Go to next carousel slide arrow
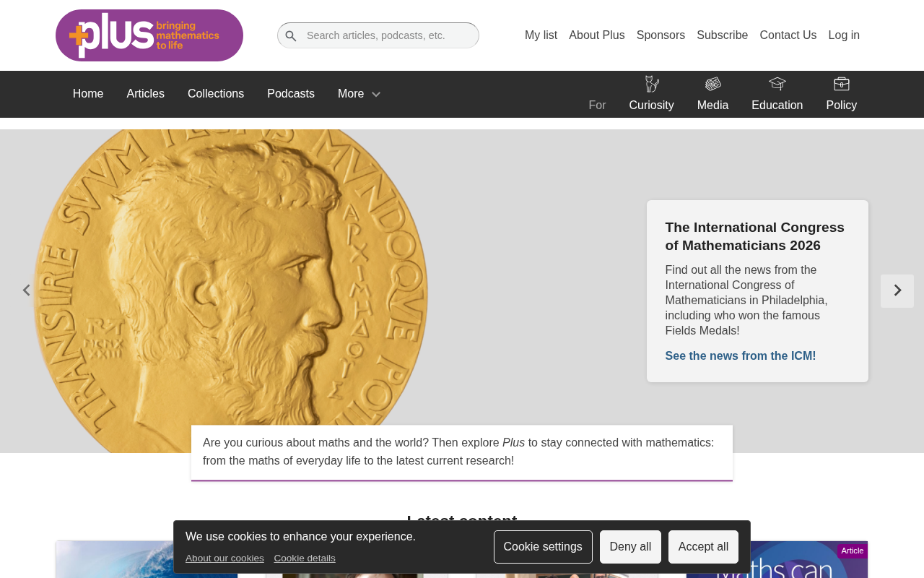924x578 pixels. click(x=897, y=290)
